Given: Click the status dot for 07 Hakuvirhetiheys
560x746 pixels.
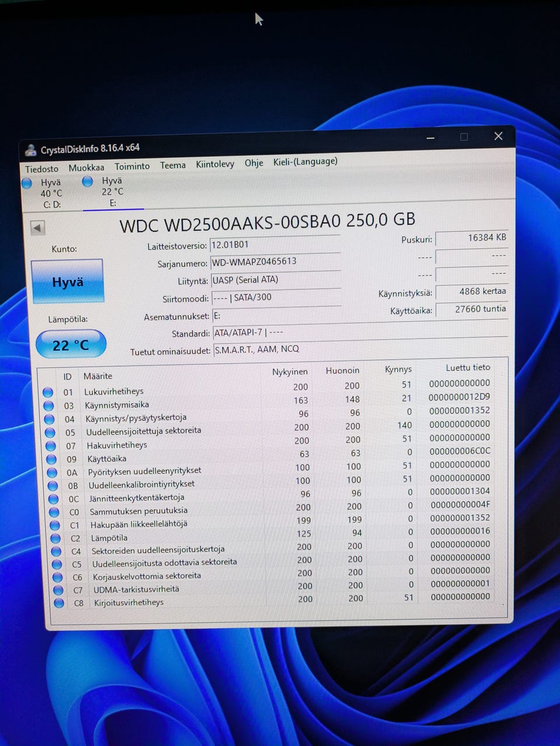Looking at the screenshot, I should coord(51,446).
